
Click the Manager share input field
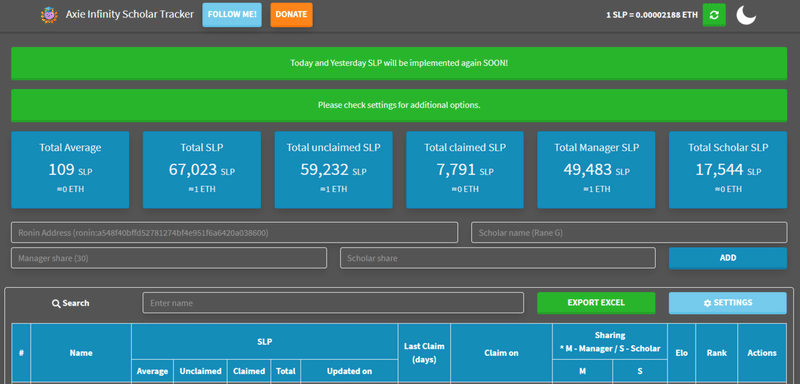coord(169,258)
